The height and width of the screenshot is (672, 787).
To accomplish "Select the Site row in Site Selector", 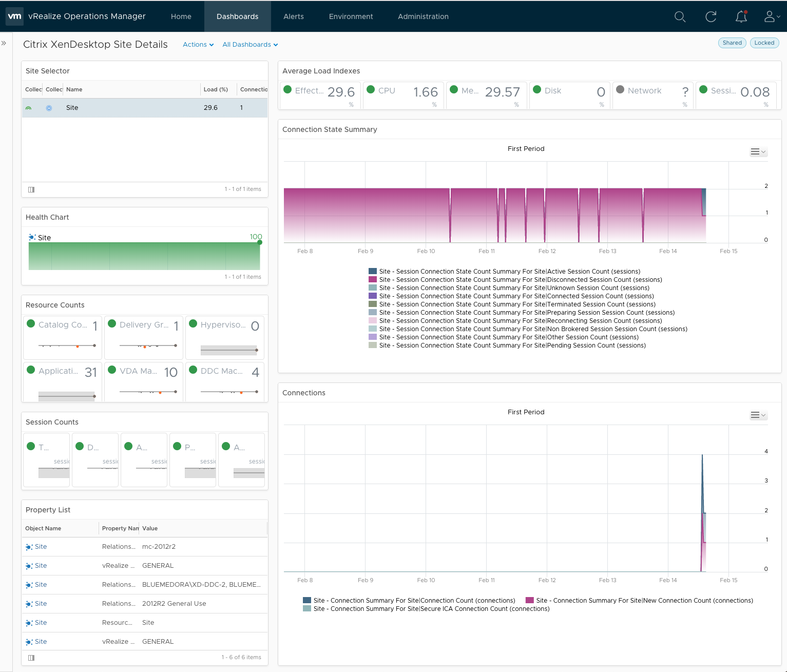I will (145, 108).
